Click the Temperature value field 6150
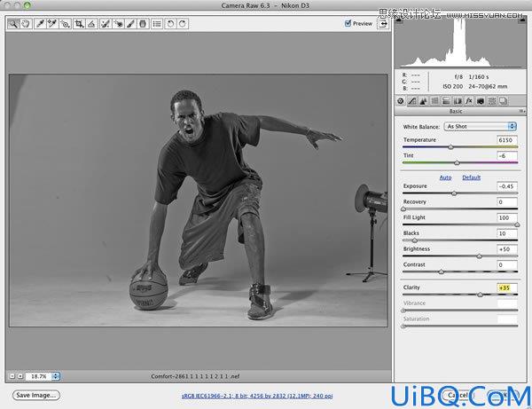This screenshot has height=409, width=532. tap(507, 140)
